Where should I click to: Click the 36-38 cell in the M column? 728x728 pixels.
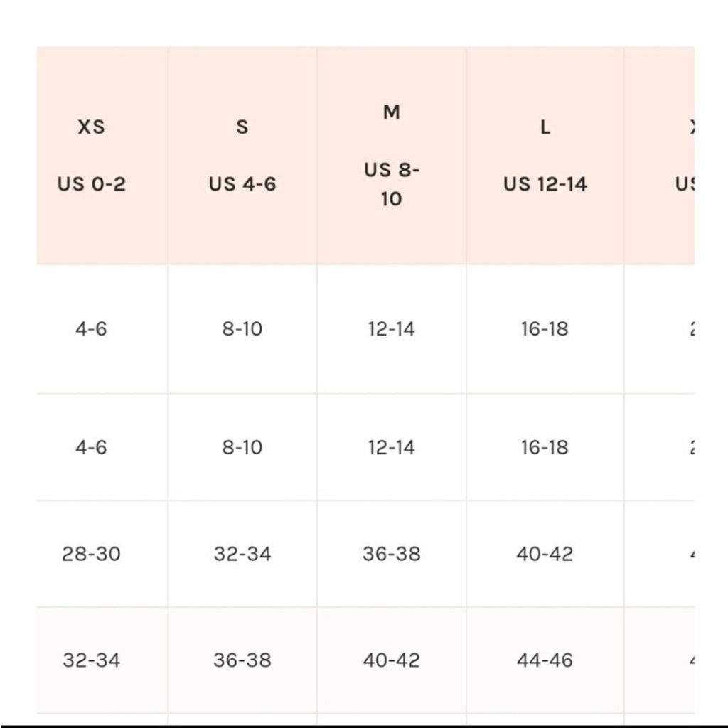coord(392,554)
